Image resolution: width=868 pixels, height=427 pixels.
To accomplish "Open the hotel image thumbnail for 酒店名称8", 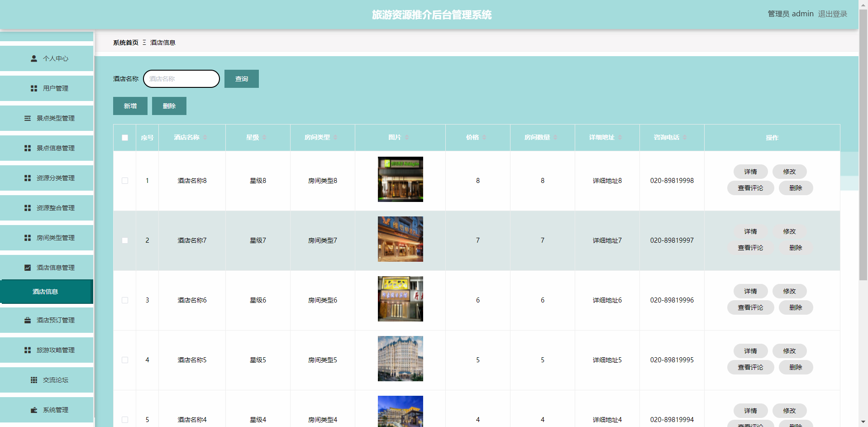I will coord(401,179).
